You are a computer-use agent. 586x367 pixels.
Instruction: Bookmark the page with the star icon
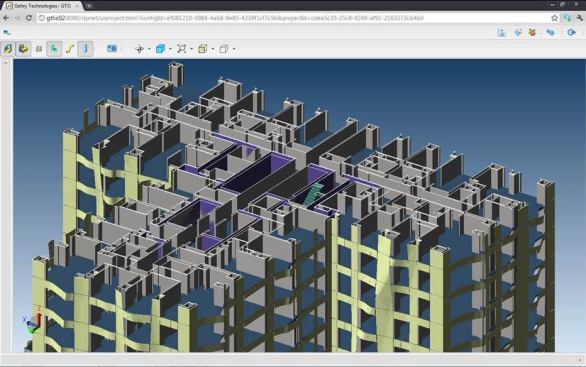pos(554,18)
